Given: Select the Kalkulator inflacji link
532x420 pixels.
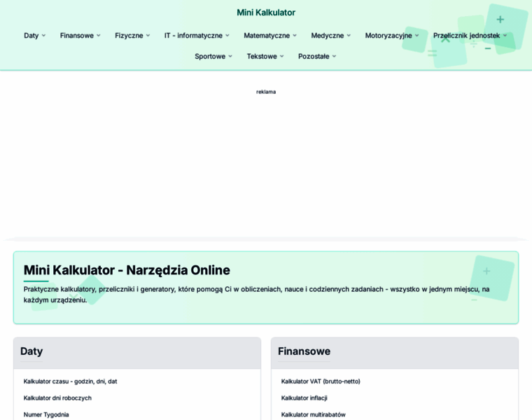Looking at the screenshot, I should coord(304,398).
